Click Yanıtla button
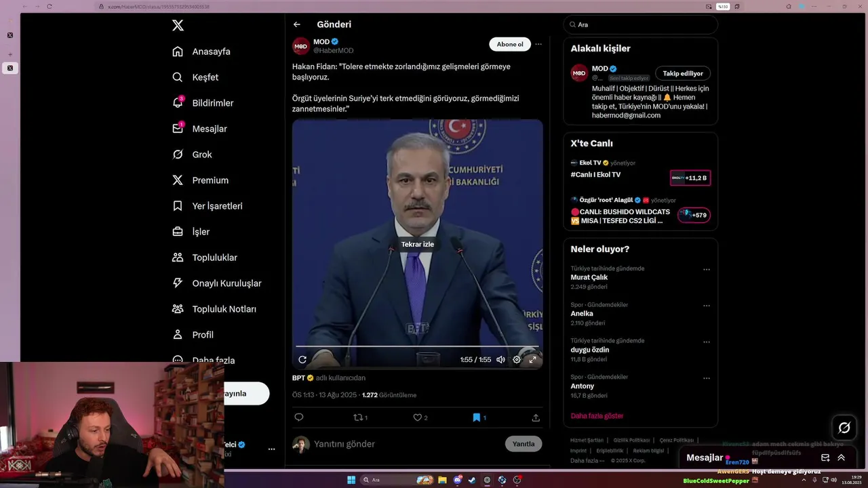This screenshot has height=488, width=868. pos(524,444)
